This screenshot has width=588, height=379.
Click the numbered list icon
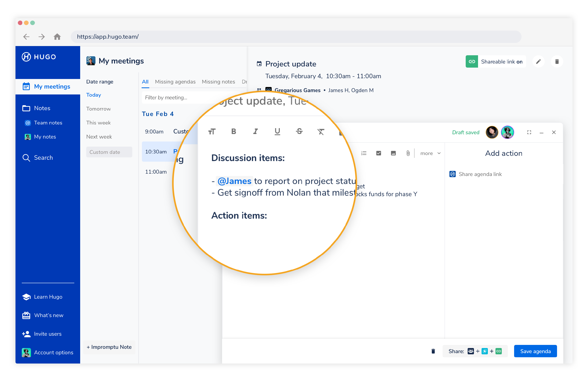[364, 153]
